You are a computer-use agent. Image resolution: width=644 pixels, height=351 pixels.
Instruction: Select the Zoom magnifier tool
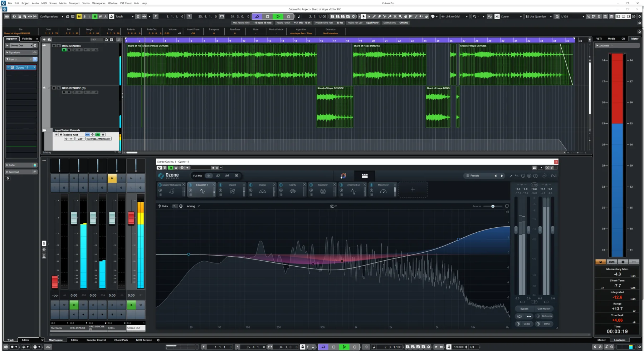click(400, 16)
